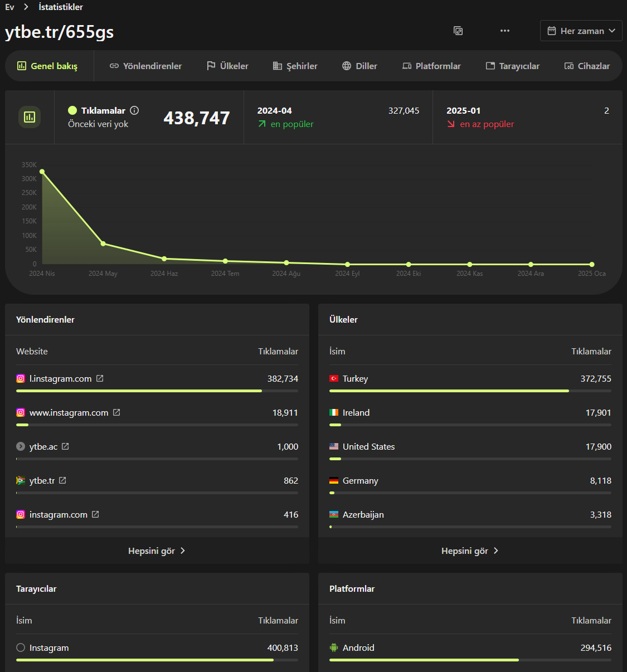Open external link icon for l.instagram.com
Screen dimensions: 627x672
tap(100, 378)
